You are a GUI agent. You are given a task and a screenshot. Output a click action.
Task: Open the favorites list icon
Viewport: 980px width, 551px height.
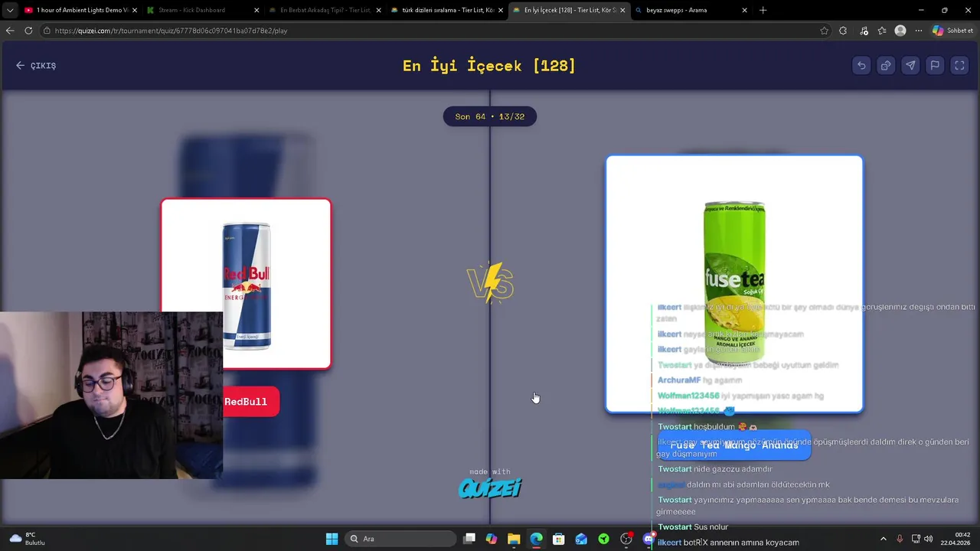tap(882, 31)
